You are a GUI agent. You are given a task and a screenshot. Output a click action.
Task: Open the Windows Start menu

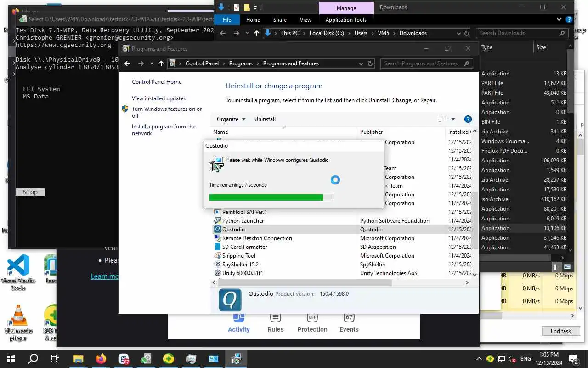pos(11,359)
